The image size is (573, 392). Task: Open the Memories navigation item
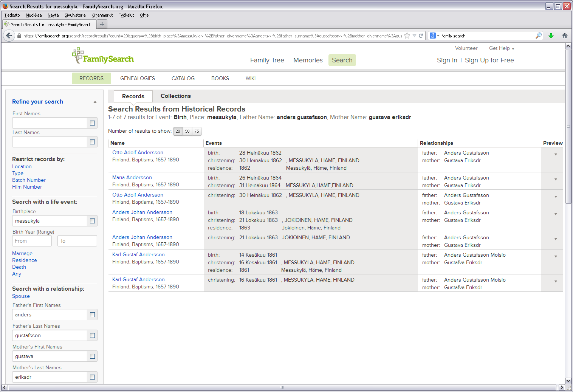click(308, 60)
